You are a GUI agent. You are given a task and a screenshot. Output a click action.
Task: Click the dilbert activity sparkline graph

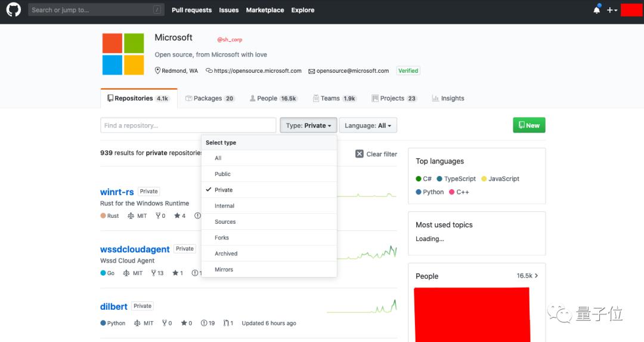pos(362,307)
